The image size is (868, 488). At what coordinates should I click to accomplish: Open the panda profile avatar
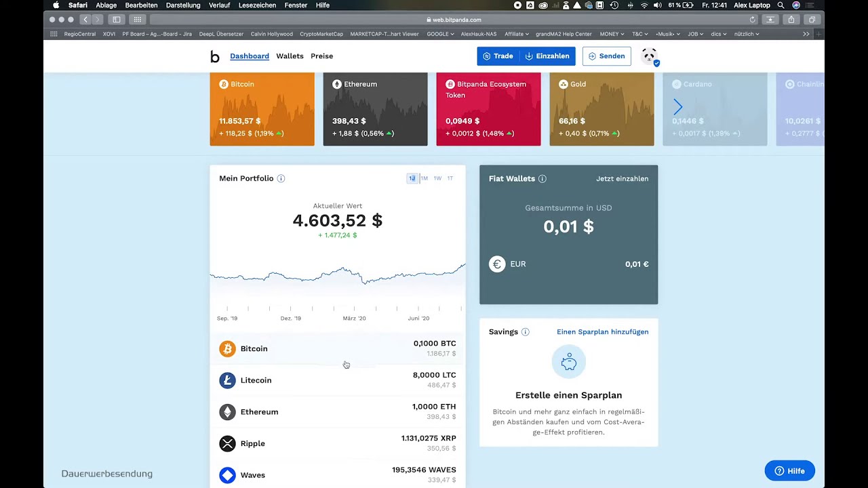coord(649,56)
